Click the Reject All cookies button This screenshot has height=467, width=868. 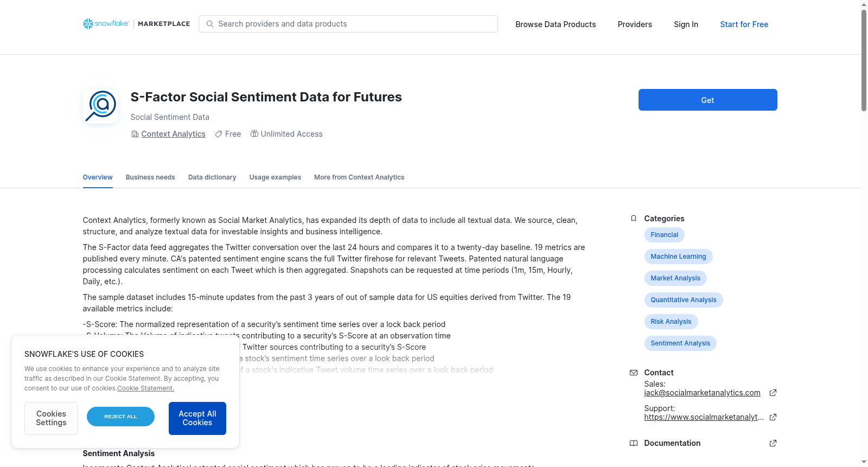[120, 417]
